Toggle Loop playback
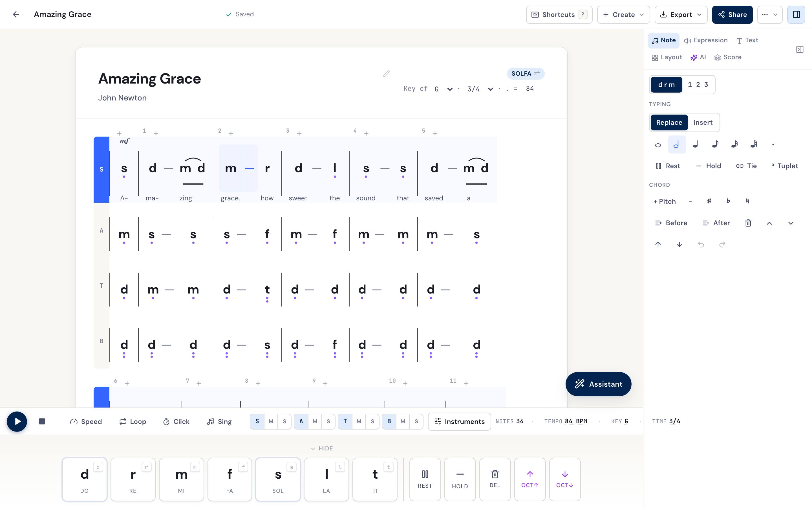The height and width of the screenshot is (508, 812). (x=133, y=421)
